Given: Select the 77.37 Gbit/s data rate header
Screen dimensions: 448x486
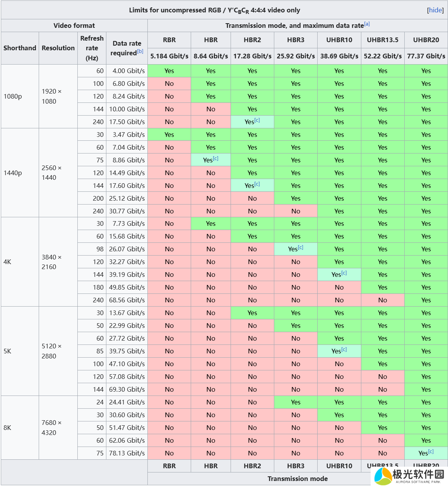Looking at the screenshot, I should 426,56.
